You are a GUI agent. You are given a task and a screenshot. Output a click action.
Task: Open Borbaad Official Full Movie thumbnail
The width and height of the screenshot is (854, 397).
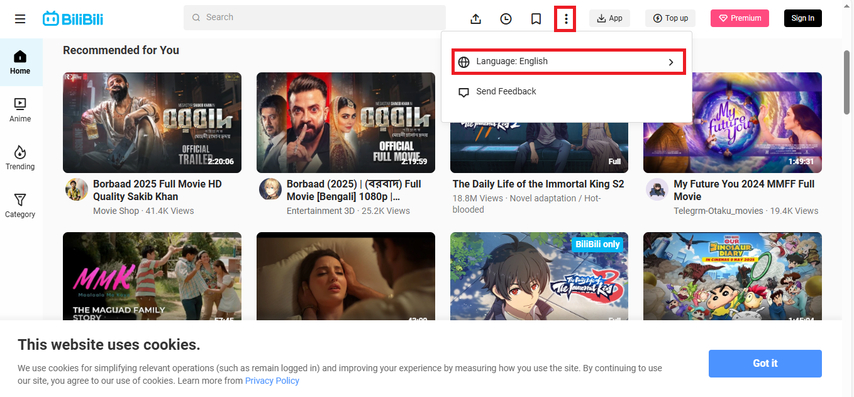(346, 123)
